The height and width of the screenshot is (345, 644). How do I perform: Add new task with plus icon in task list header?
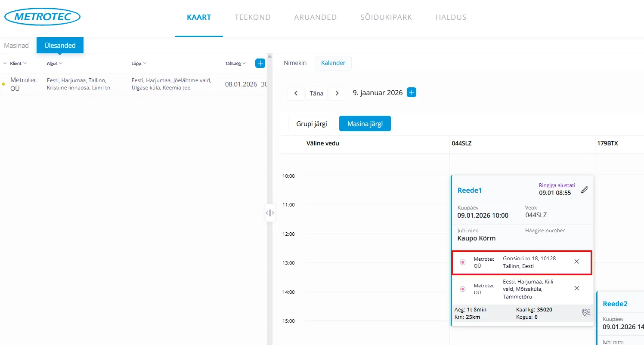point(260,63)
